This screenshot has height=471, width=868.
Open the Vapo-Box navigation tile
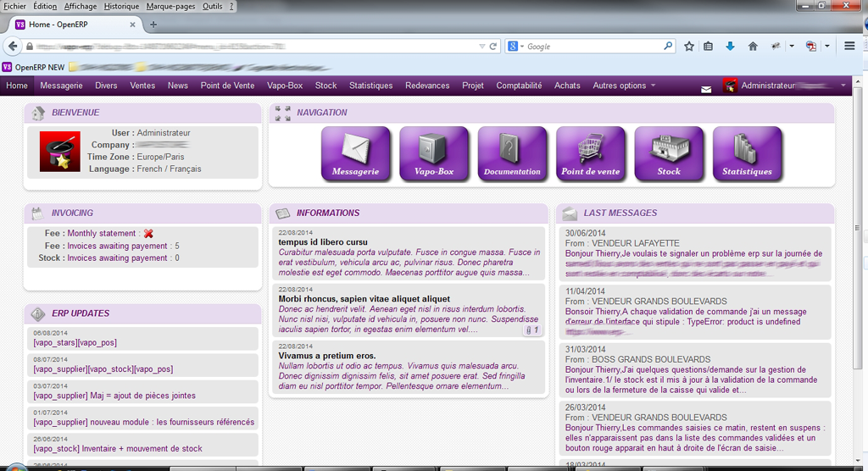[x=434, y=153]
